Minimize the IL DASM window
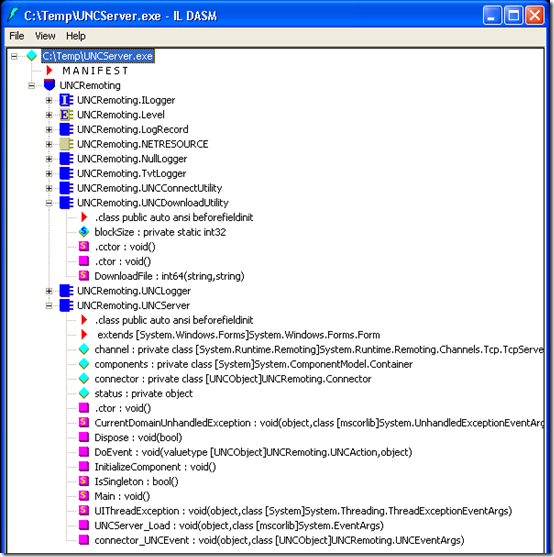Screen dimensions: 554x557 click(492, 16)
